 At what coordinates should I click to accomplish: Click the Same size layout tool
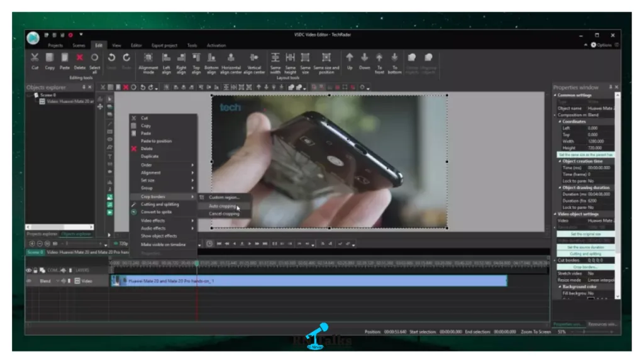coord(305,57)
